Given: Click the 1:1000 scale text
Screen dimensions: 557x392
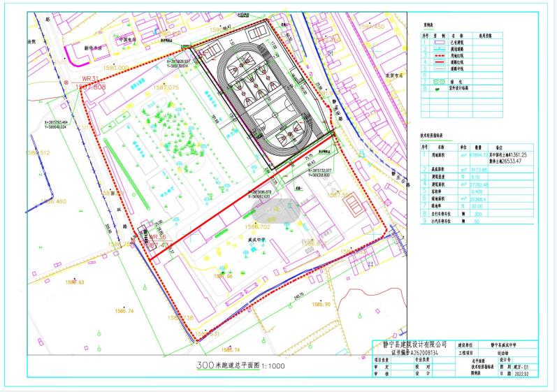Looking at the screenshot, I should click(273, 365).
